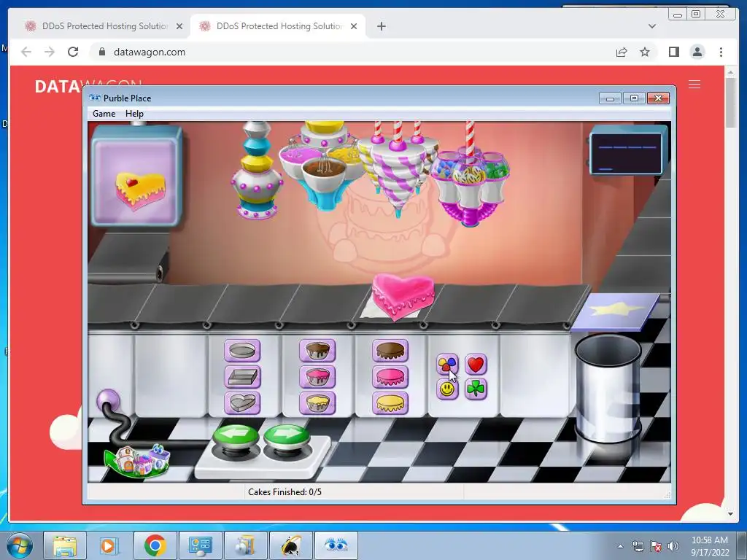747x560 pixels.
Task: Share this page icon
Action: pos(622,52)
